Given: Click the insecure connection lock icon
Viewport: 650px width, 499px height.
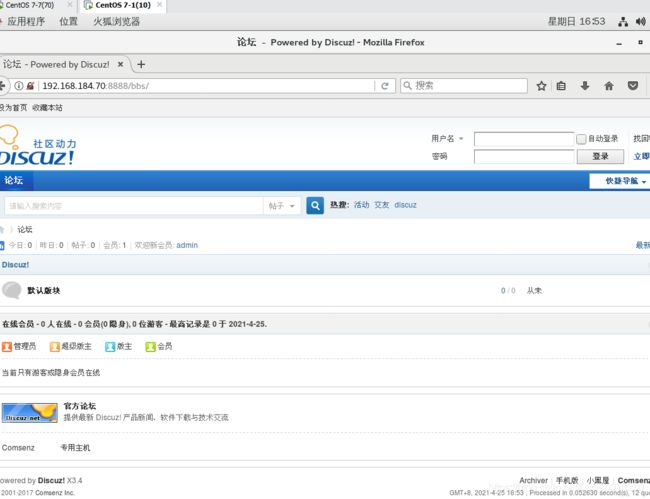Looking at the screenshot, I should coord(30,86).
